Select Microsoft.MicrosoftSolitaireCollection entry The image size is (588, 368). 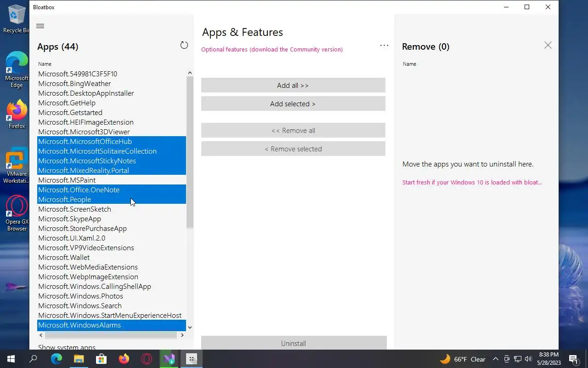point(112,151)
